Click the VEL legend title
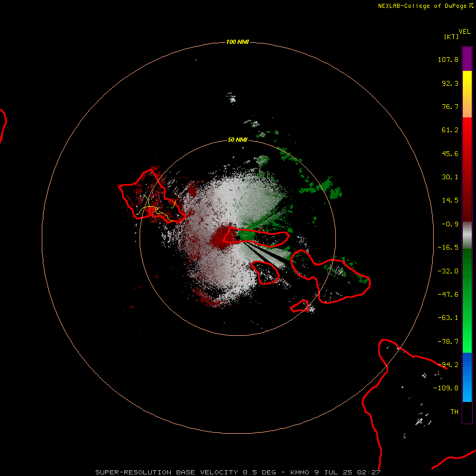The width and height of the screenshot is (476, 476). pyautogui.click(x=464, y=32)
